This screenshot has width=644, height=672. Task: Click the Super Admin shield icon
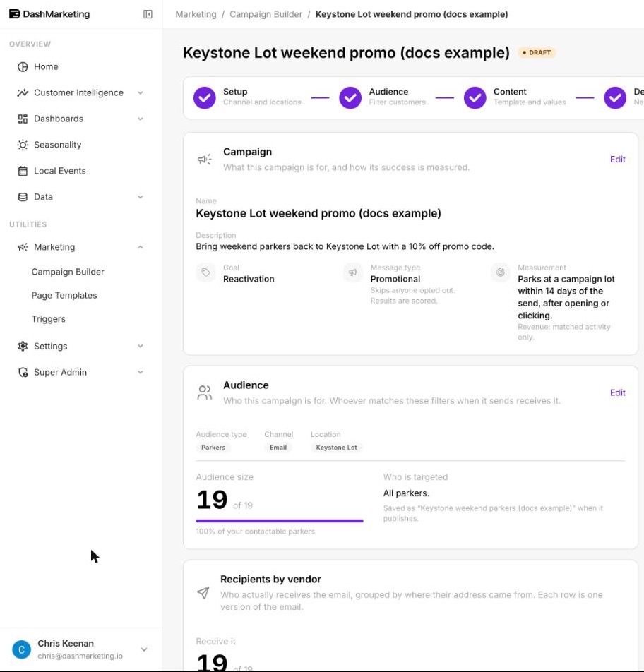coord(23,373)
